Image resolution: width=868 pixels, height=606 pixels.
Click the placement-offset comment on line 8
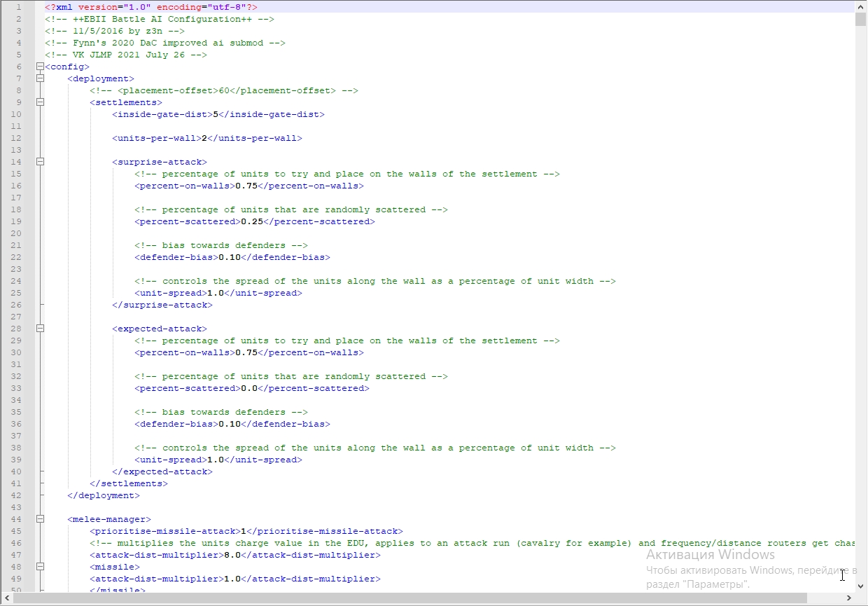point(224,90)
